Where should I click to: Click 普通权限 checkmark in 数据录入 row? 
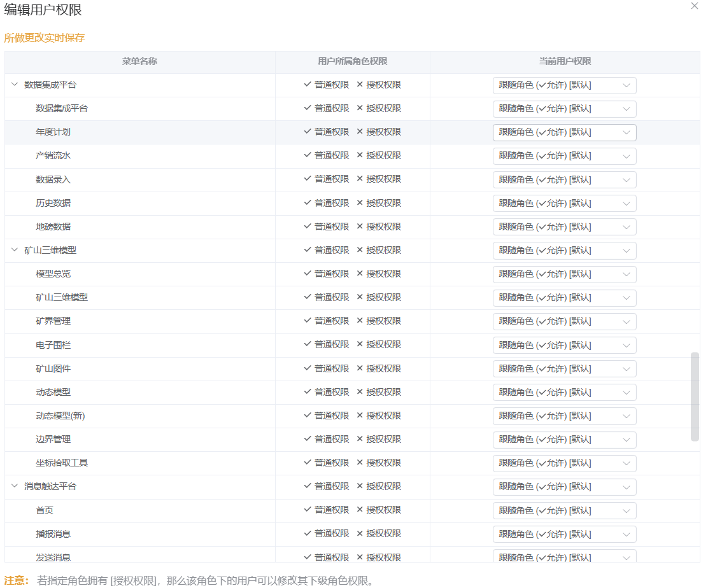[x=308, y=179]
